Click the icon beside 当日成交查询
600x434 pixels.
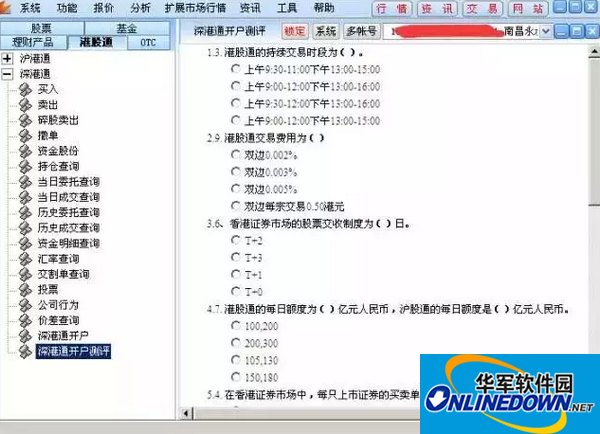[x=25, y=197]
